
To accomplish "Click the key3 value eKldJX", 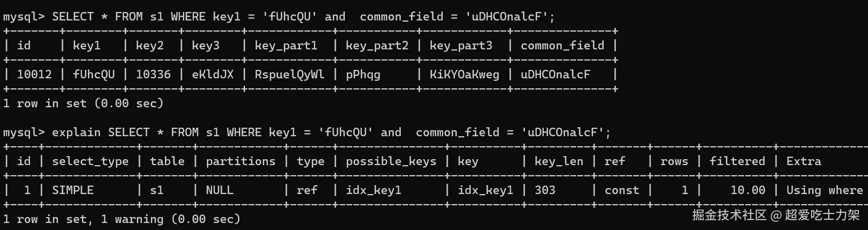I will point(212,74).
